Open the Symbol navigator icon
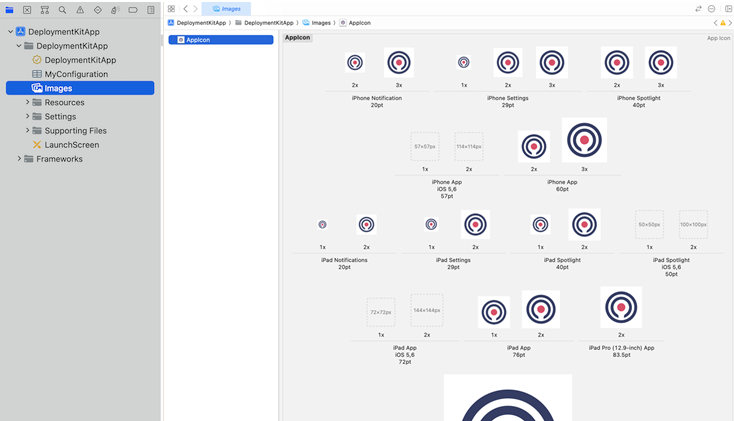This screenshot has width=734, height=421. tap(45, 10)
